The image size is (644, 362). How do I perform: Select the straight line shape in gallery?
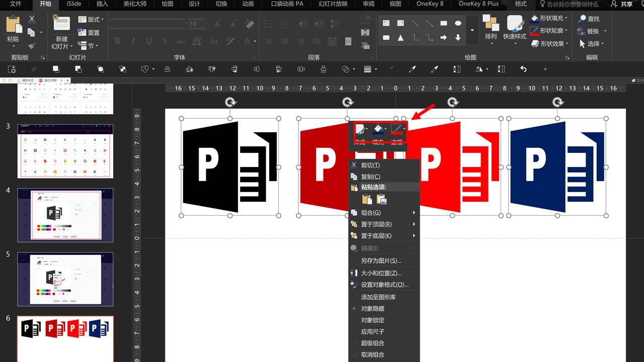(x=415, y=23)
